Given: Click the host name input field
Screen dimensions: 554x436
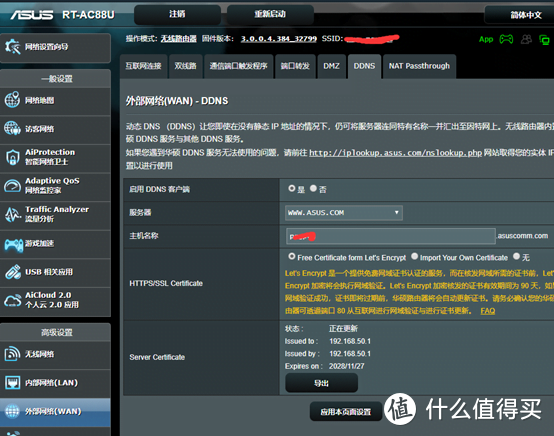Looking at the screenshot, I should point(391,236).
